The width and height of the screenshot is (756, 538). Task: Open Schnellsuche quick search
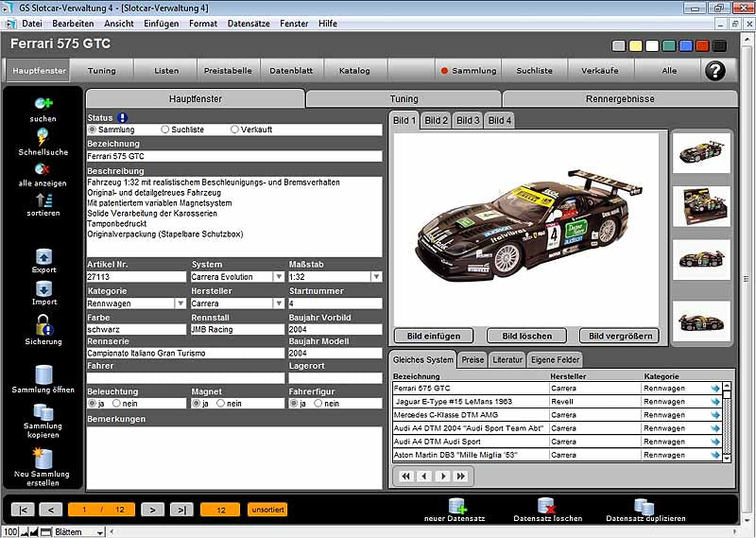coord(43,135)
